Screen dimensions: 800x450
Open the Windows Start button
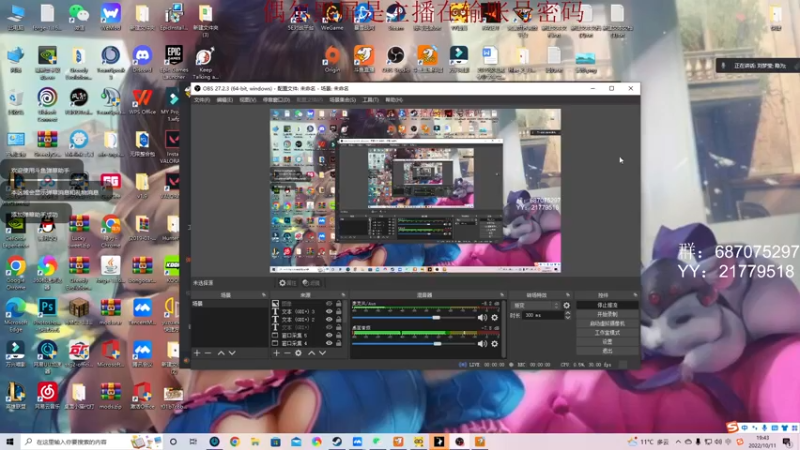coord(10,442)
